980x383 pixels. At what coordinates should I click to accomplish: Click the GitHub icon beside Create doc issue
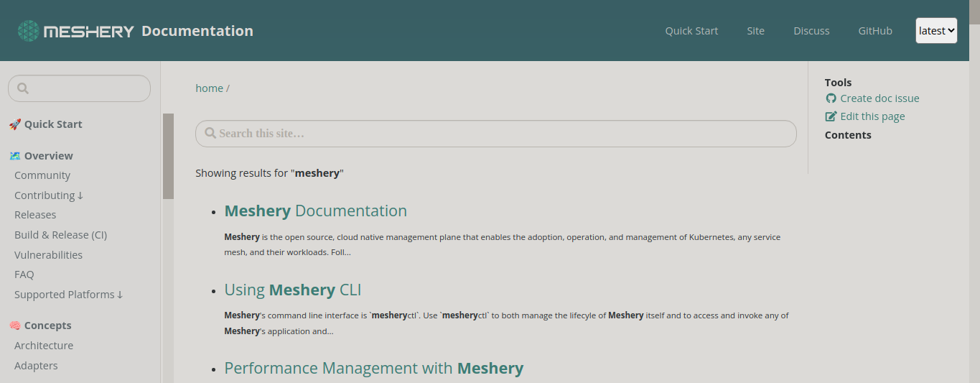(x=831, y=98)
